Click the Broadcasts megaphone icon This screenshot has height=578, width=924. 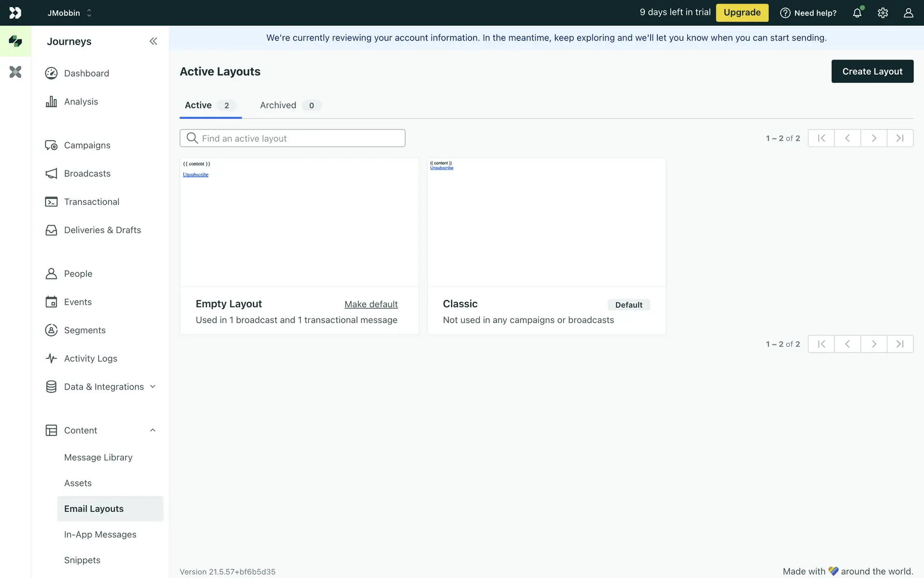pyautogui.click(x=51, y=173)
